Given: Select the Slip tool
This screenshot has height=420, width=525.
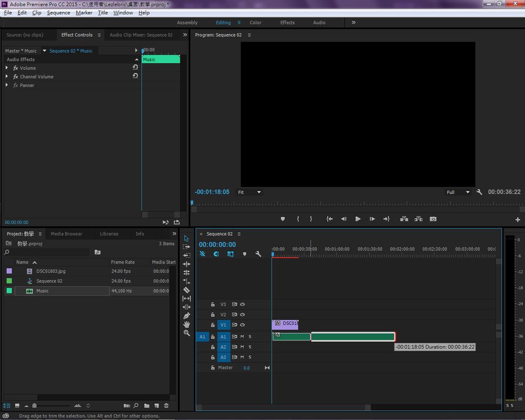Looking at the screenshot, I should (186, 298).
